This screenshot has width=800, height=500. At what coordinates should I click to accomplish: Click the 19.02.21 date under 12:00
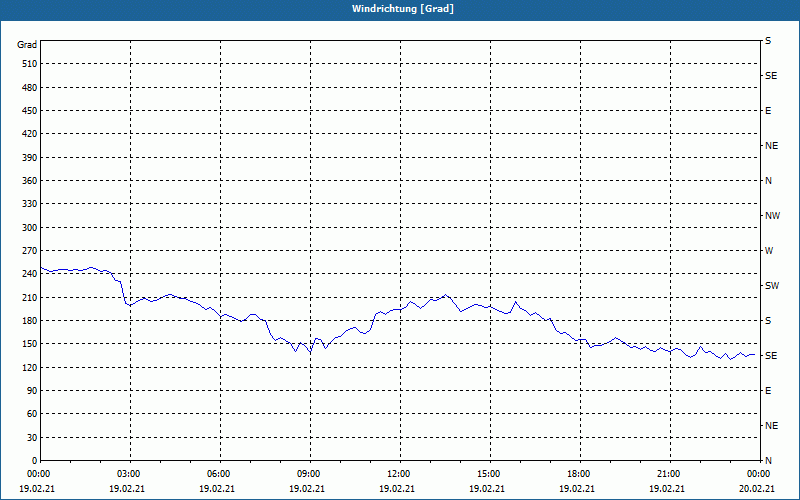click(397, 489)
